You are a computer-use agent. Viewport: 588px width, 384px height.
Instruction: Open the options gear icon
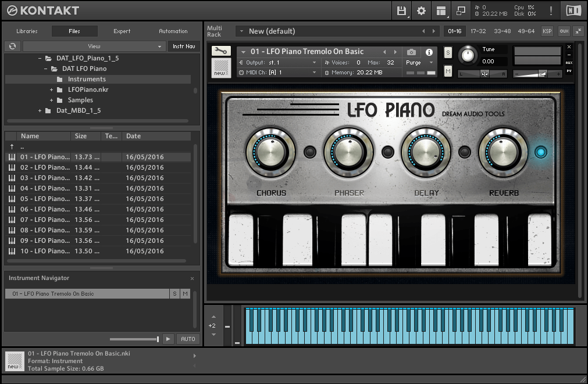coord(421,11)
